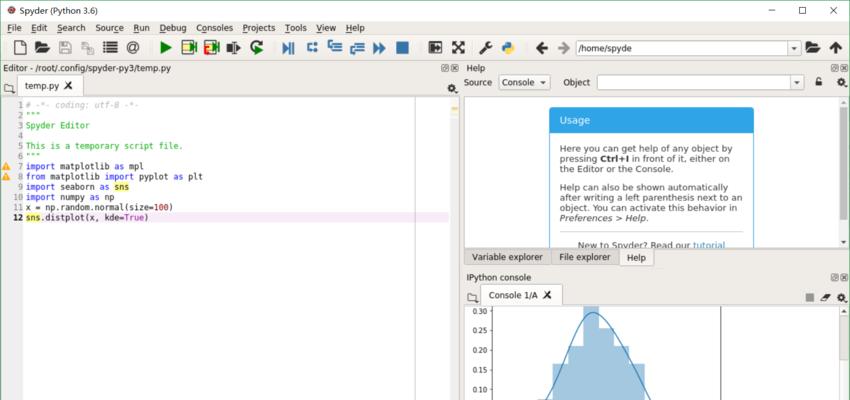Open a file with the folder icon left of the save icon
Viewport: 850px width, 400px height.
[42, 48]
